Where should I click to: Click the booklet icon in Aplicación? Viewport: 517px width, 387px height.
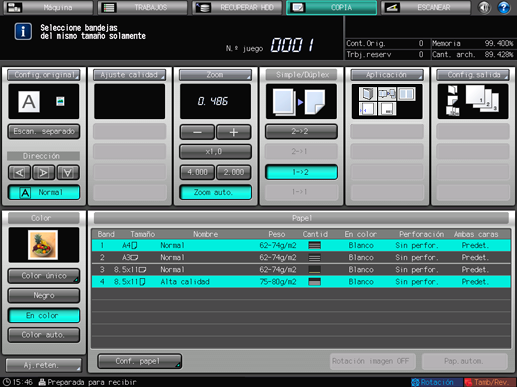coord(368,94)
